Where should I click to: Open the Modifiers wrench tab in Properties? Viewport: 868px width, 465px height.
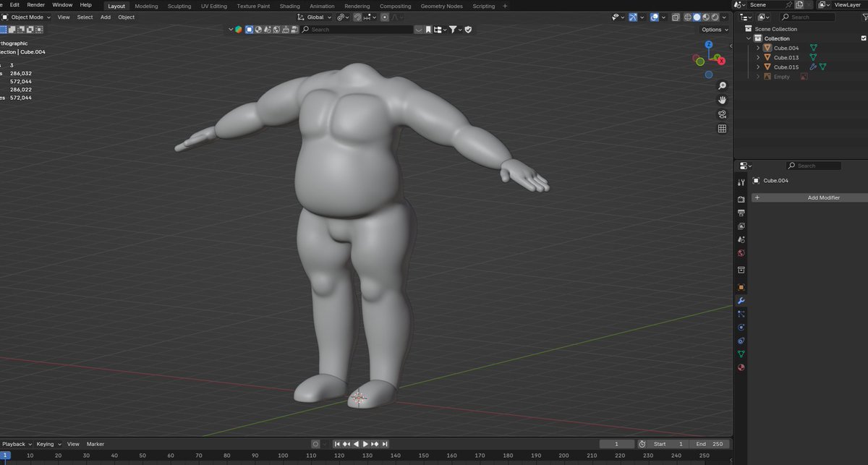[741, 301]
